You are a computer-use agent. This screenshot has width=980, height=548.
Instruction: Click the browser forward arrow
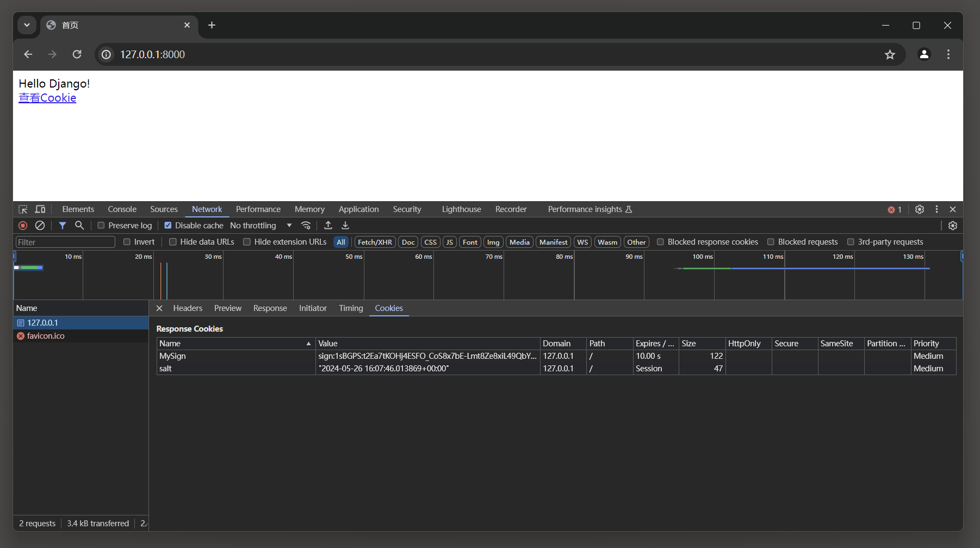[x=52, y=54]
